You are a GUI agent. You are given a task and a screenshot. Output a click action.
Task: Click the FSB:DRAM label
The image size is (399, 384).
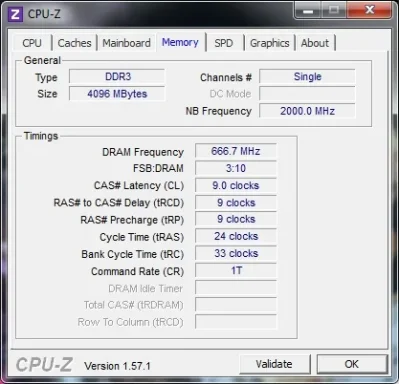pos(158,168)
